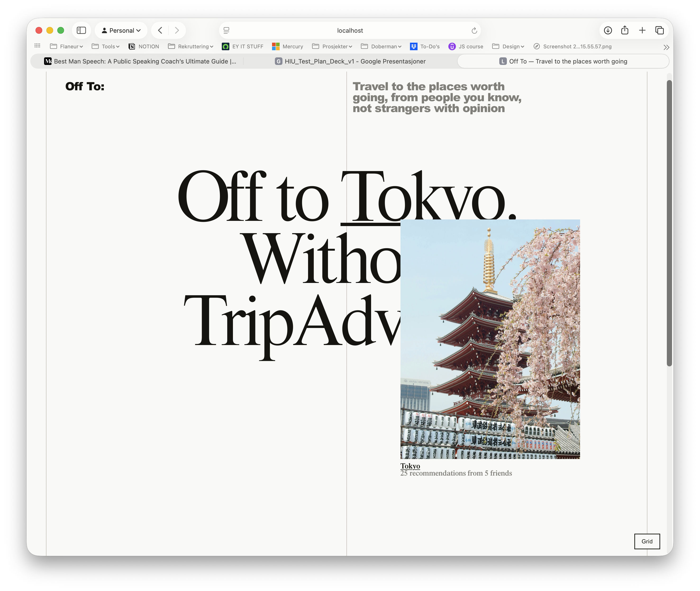Click the Prosjekter folder icon
The width and height of the screenshot is (700, 591).
tap(316, 46)
